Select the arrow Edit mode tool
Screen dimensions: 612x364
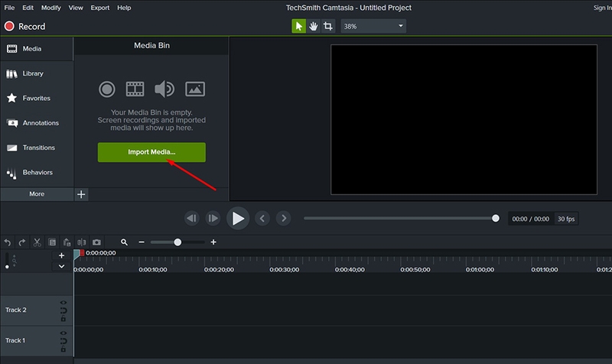(x=298, y=26)
